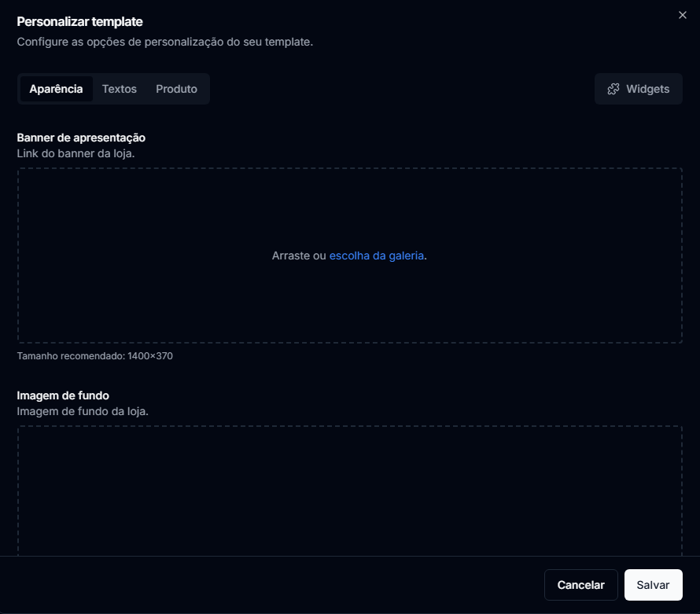This screenshot has height=614, width=700.
Task: Close the Personalizar template dialog
Action: point(682,15)
